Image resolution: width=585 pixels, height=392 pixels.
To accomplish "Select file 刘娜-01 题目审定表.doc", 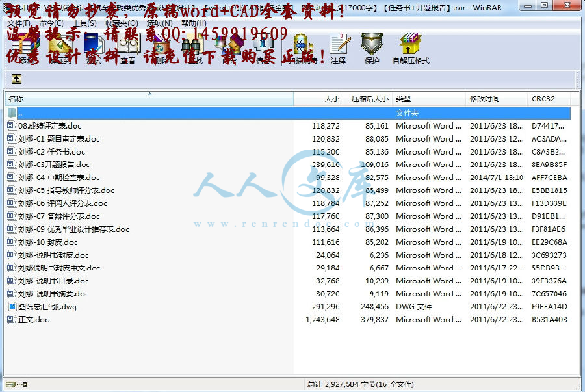I will click(288, 138).
